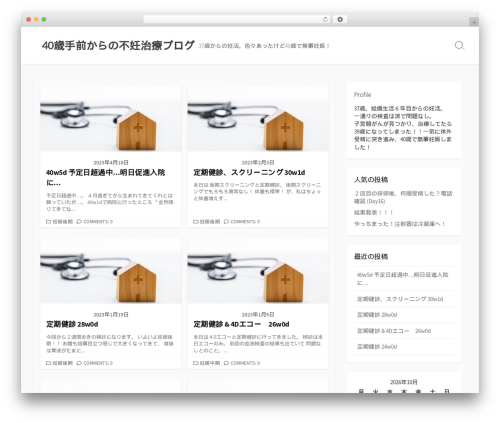Click the browser address bar field
Image resolution: width=500 pixels, height=423 pixels.
point(237,20)
